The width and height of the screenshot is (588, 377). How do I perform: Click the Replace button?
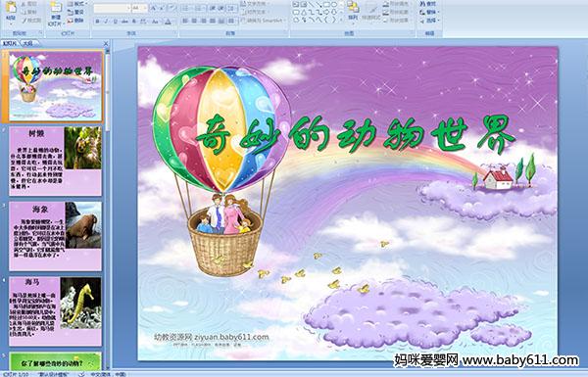[429, 12]
